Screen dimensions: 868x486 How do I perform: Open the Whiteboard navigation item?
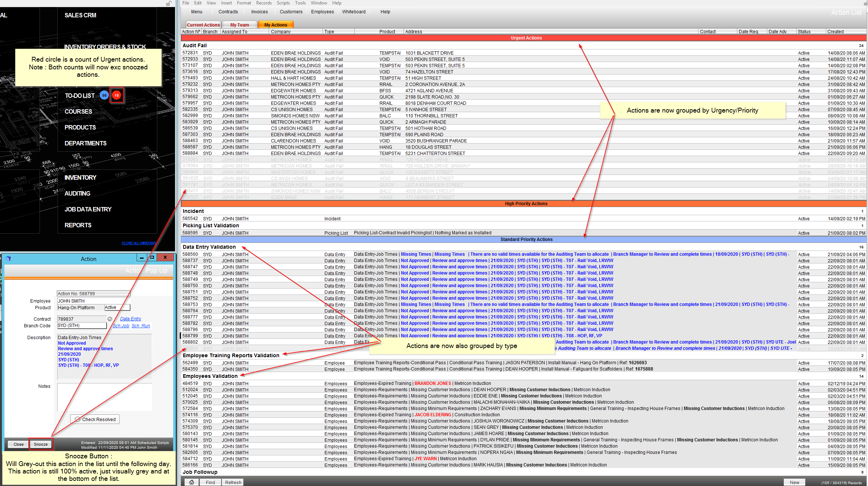coord(353,12)
